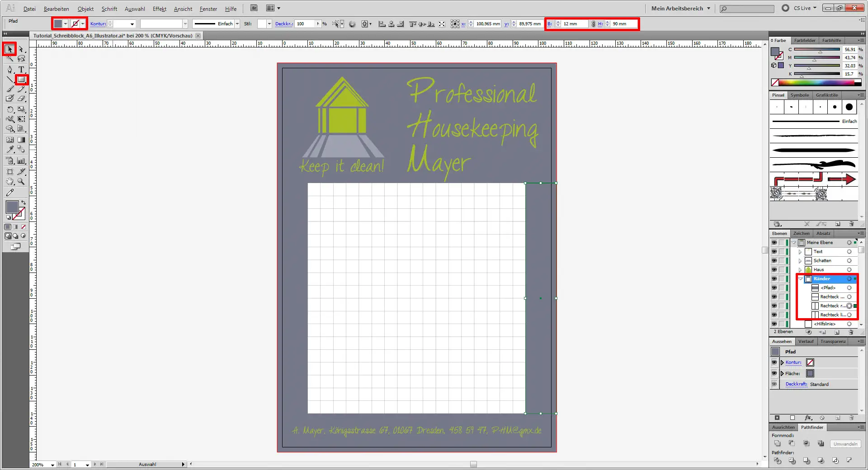The width and height of the screenshot is (868, 470).
Task: Click the Kontur link in control bar
Action: click(98, 24)
